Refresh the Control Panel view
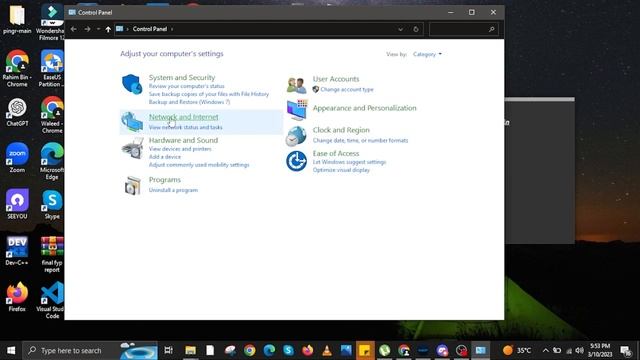Screen dimensions: 640x360 416,29
